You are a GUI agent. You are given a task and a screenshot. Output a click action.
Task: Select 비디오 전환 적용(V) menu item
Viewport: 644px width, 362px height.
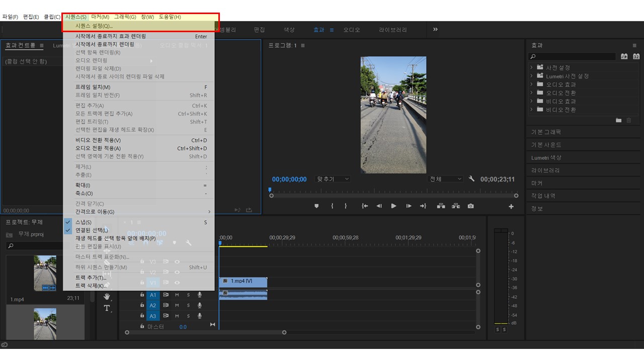pos(138,140)
